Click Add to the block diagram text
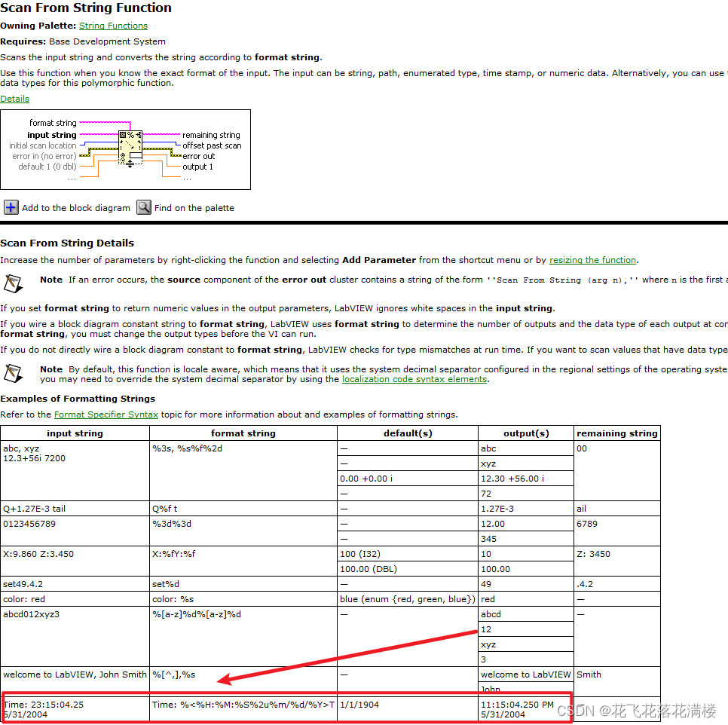728x725 pixels. click(76, 208)
